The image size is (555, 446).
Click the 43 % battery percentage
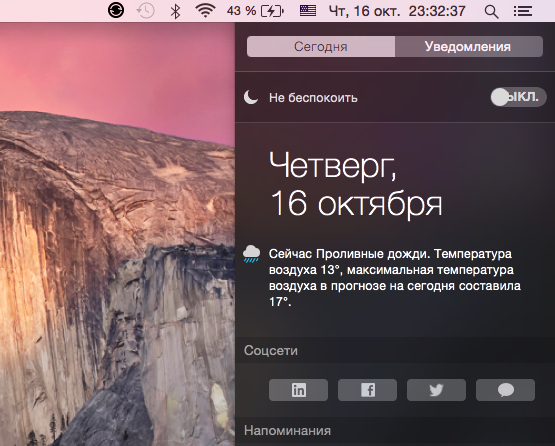(x=241, y=11)
